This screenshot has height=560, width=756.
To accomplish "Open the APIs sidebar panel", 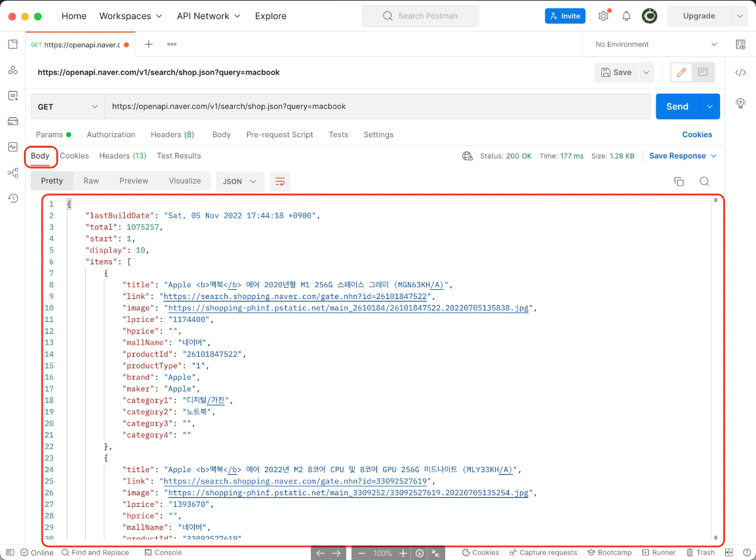I will [x=13, y=70].
